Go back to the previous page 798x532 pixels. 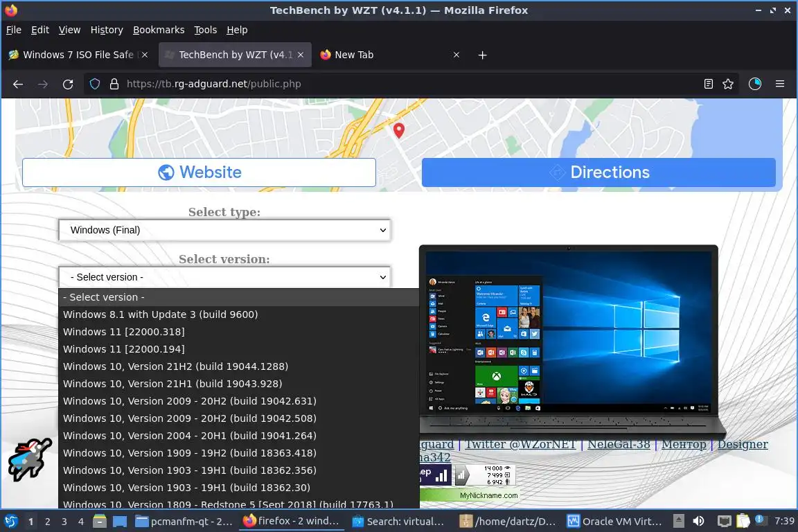pos(18,84)
